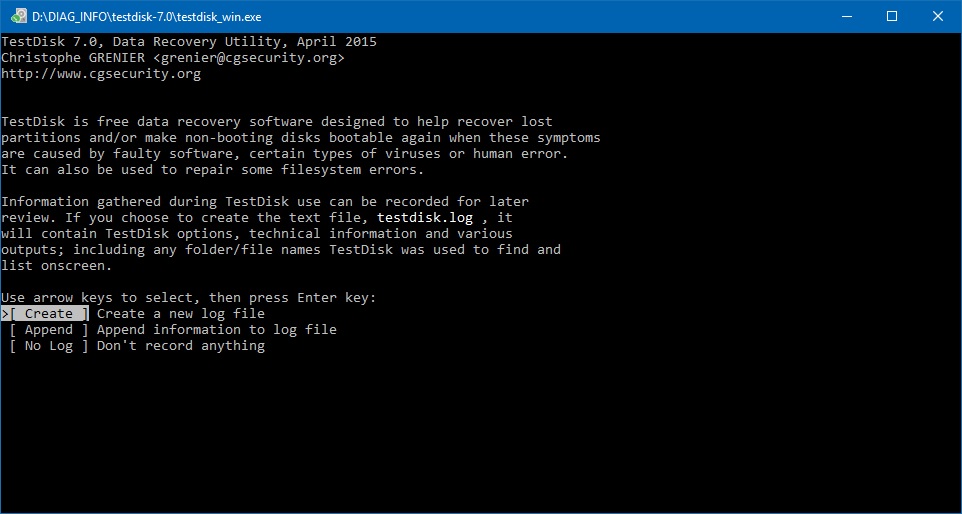Select the Append menu option
Viewport: 962px width, 514px height.
point(49,330)
